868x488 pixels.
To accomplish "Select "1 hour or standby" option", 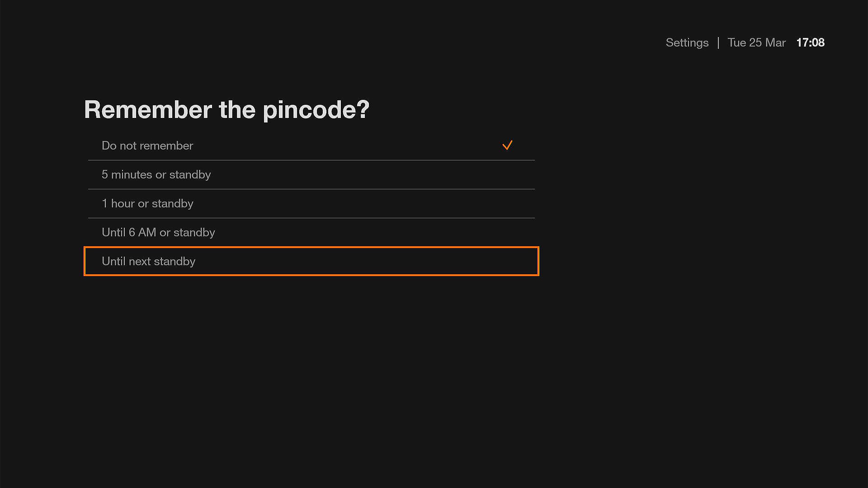I will pos(147,203).
